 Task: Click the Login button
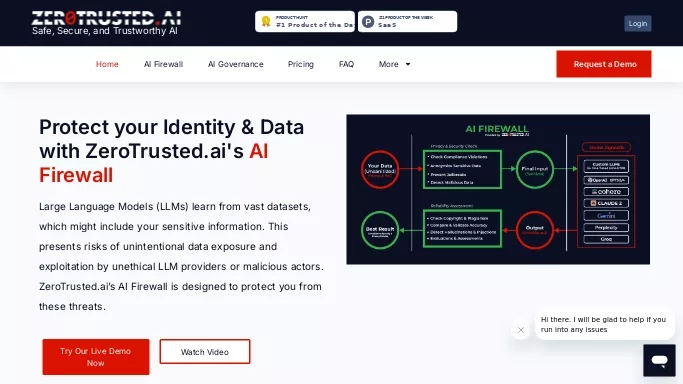(x=638, y=24)
